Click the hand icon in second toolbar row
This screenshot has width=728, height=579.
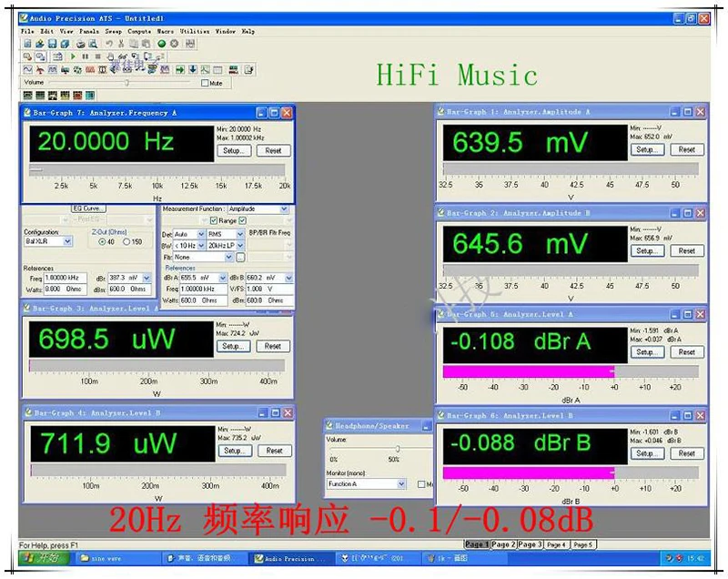(110, 56)
